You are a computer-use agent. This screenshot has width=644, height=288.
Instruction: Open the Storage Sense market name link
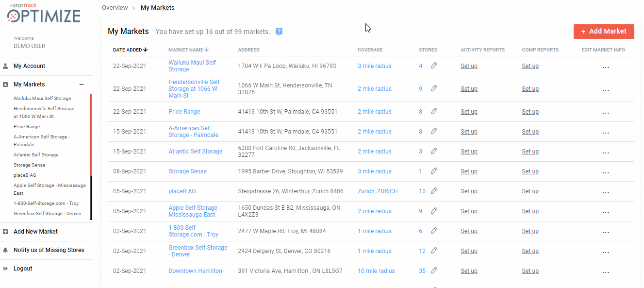point(187,171)
